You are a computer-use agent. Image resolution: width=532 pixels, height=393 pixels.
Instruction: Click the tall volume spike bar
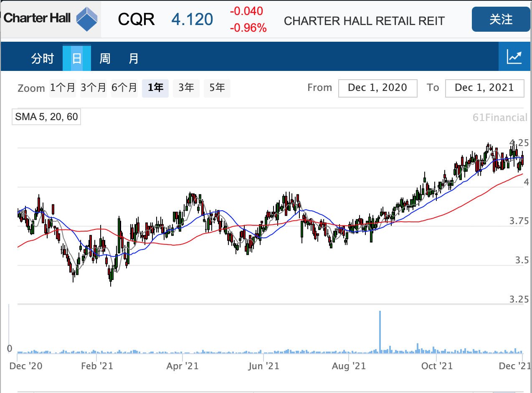(380, 332)
